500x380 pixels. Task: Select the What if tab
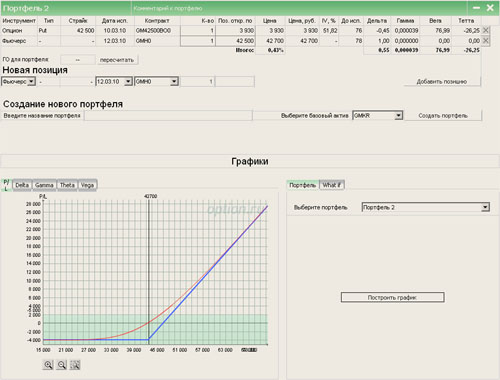332,185
